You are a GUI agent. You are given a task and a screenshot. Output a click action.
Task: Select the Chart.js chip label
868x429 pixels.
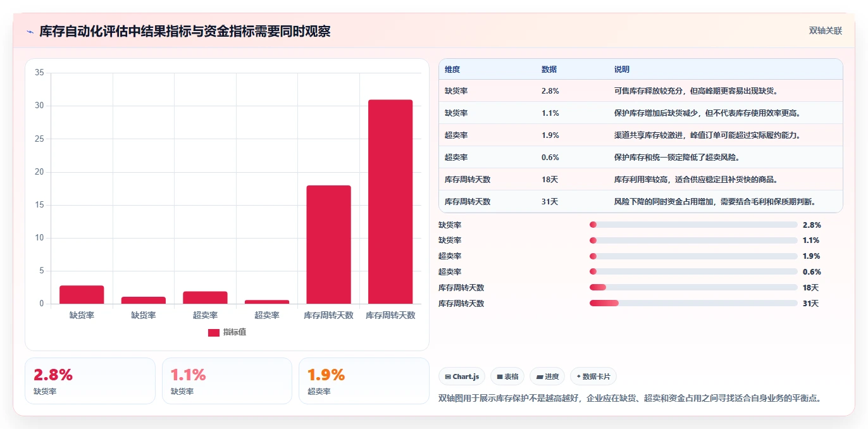coord(466,376)
